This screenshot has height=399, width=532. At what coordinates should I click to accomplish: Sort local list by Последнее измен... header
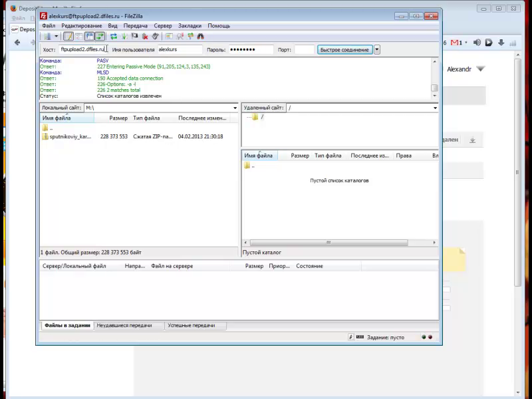(203, 118)
